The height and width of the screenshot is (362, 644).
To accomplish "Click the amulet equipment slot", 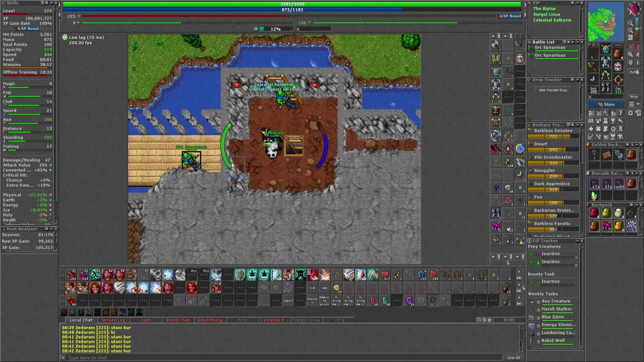I will pyautogui.click(x=594, y=54).
